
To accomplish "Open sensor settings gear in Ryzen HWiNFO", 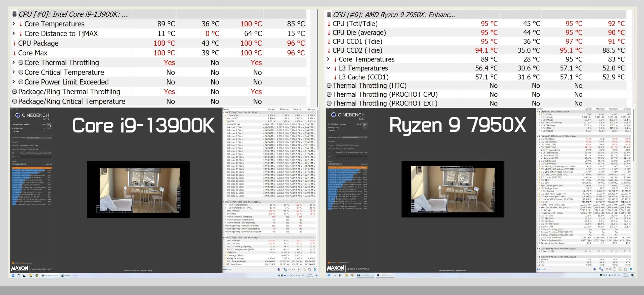I will 626,269.
